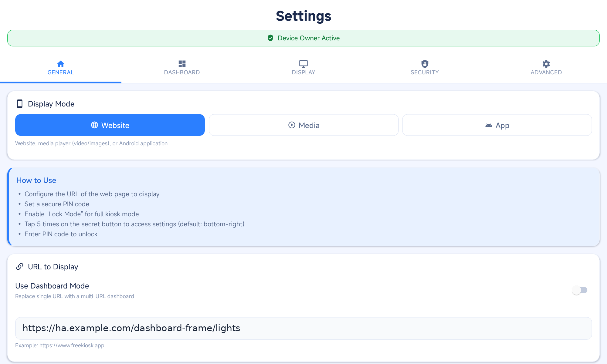The width and height of the screenshot is (607, 364).
Task: Click 'Replace single URL with a multi-URL dashboard'
Action: coord(75,296)
